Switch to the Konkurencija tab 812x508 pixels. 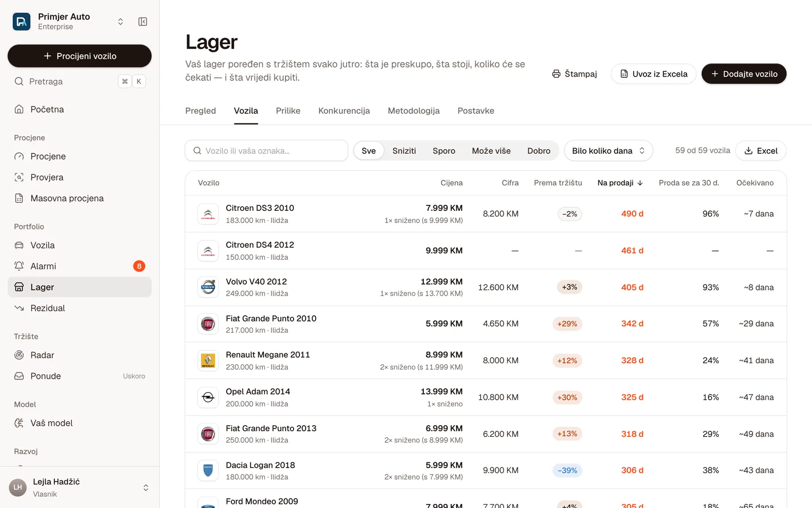[x=344, y=111]
